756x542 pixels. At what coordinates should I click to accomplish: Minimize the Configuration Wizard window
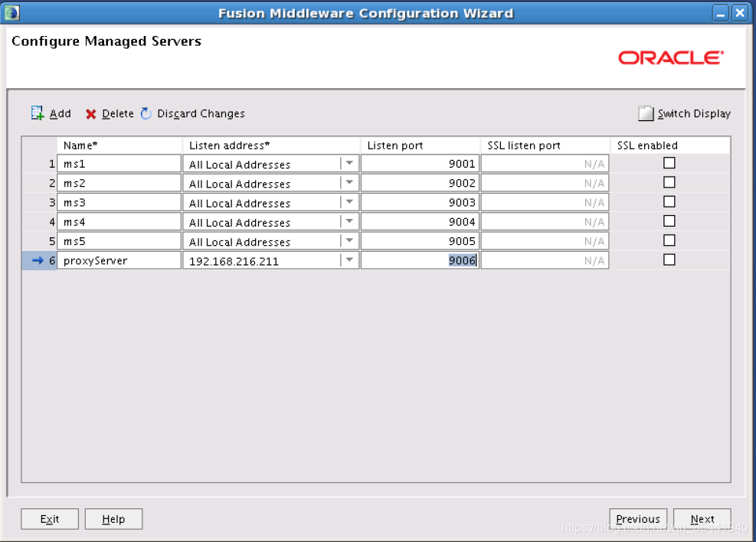720,13
